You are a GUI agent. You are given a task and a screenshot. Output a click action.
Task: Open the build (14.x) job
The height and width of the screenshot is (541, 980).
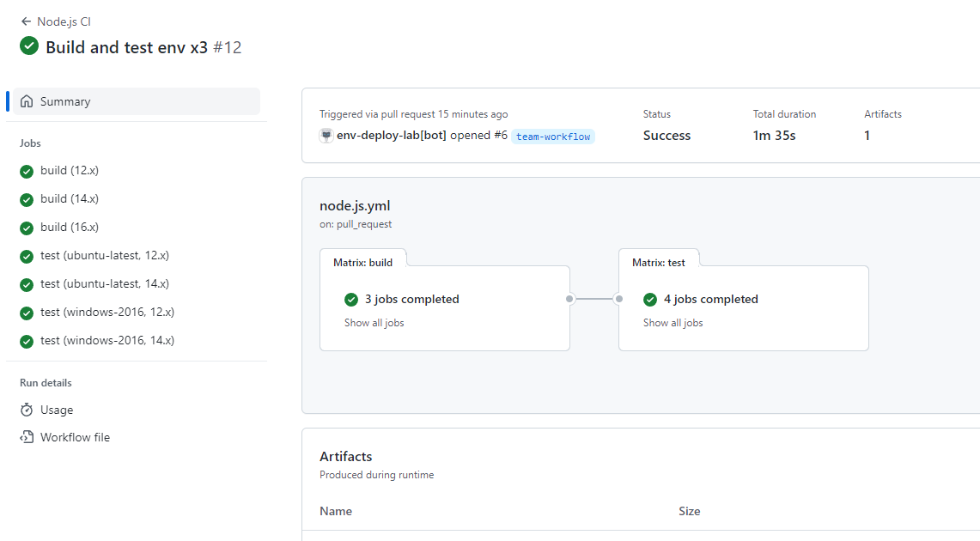[70, 199]
